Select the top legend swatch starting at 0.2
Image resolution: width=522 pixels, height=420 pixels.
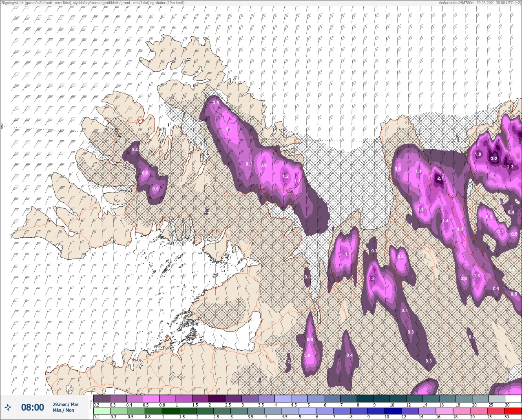tap(102, 398)
